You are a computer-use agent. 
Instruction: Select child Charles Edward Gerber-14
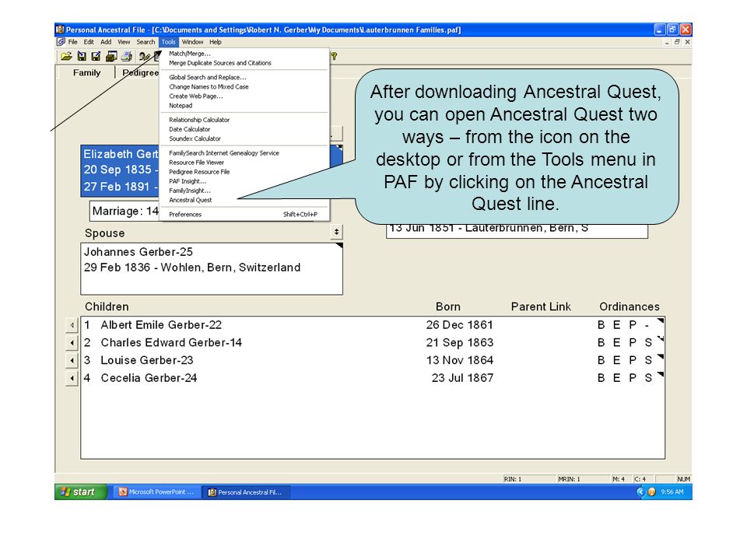(171, 343)
